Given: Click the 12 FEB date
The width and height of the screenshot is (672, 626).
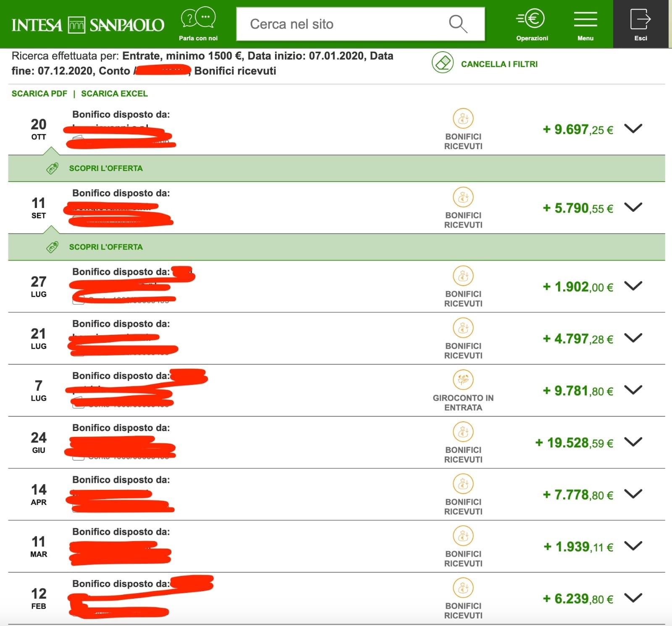Looking at the screenshot, I should point(39,598).
